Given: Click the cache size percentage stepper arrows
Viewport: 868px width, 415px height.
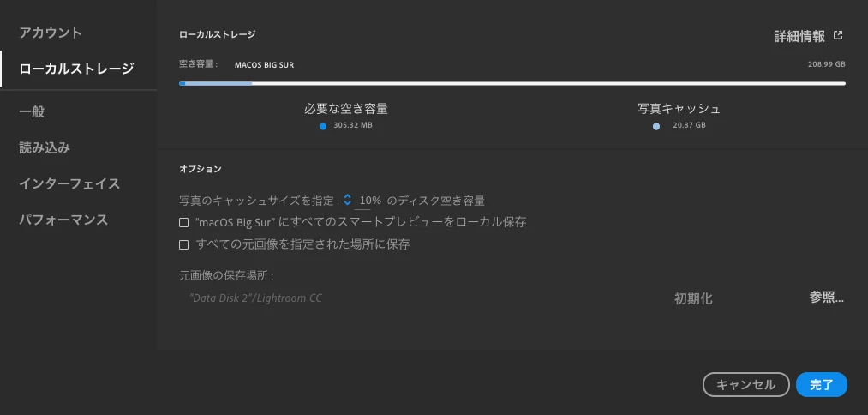Looking at the screenshot, I should click(347, 200).
